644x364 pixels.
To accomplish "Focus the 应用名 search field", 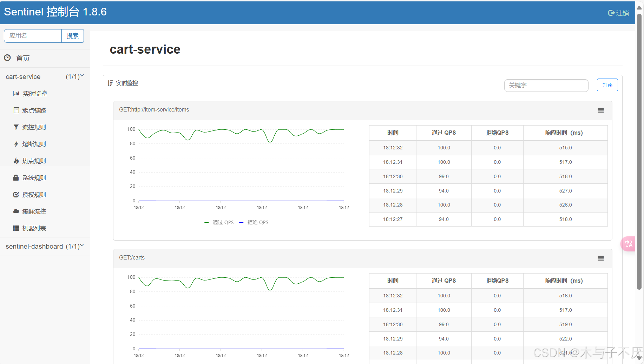I will point(33,36).
